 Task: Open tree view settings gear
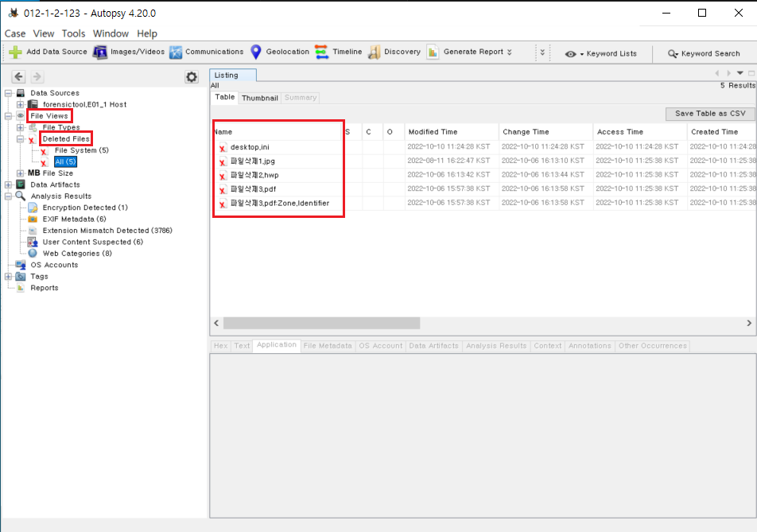(192, 77)
